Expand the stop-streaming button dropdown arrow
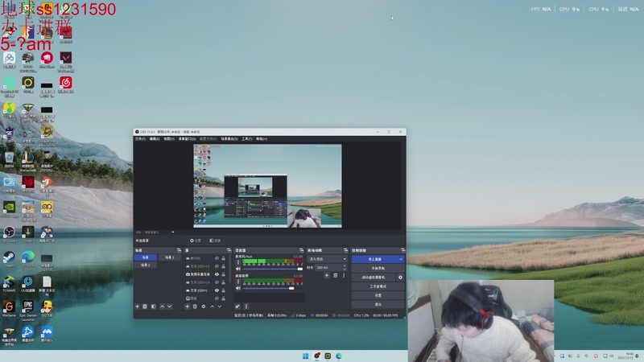 [x=401, y=259]
